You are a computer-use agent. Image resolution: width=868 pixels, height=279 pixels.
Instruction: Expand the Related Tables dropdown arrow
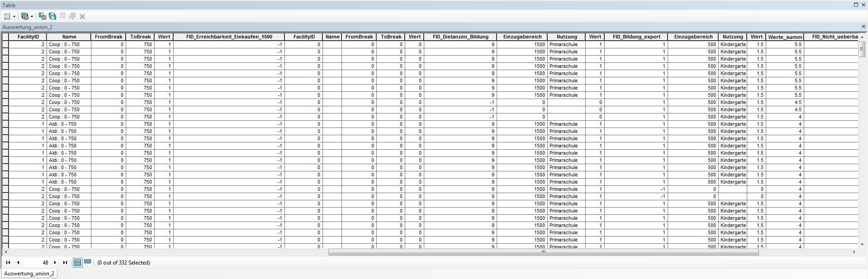(x=32, y=17)
